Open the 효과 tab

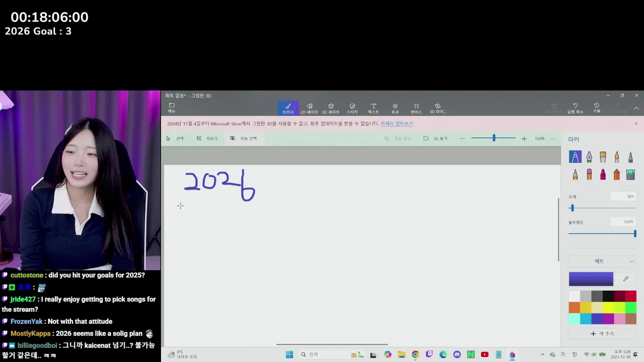click(395, 108)
